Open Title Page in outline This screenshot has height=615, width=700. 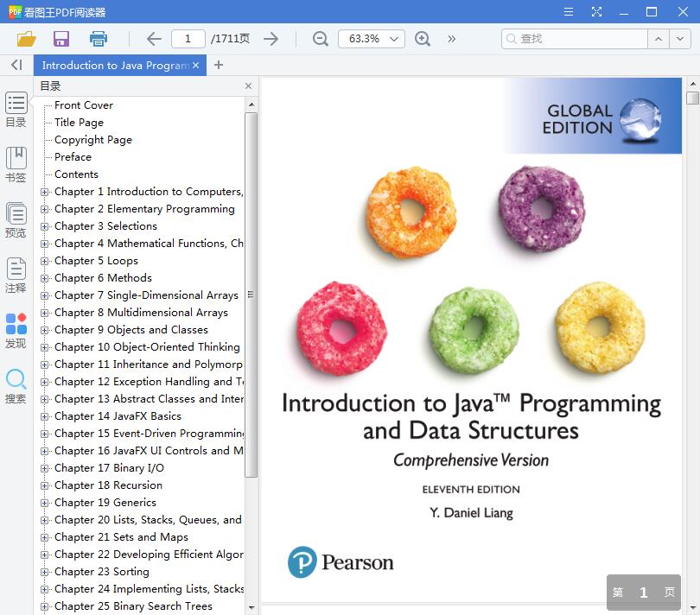(79, 123)
